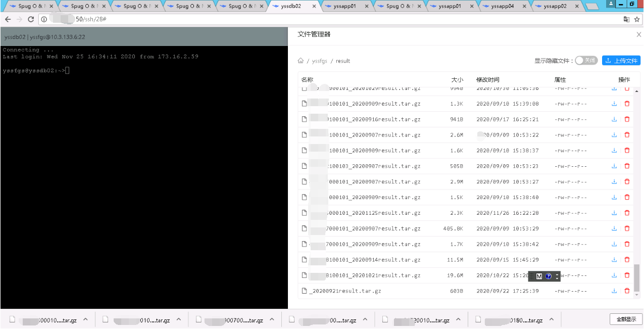This screenshot has height=329, width=644.
Task: Click the 大小 column header
Action: (x=457, y=80)
